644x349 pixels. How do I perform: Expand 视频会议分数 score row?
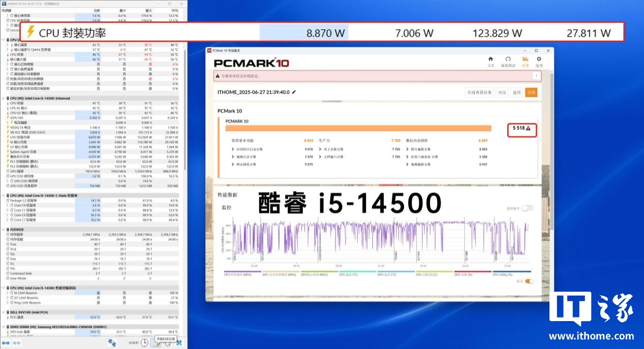tap(233, 157)
